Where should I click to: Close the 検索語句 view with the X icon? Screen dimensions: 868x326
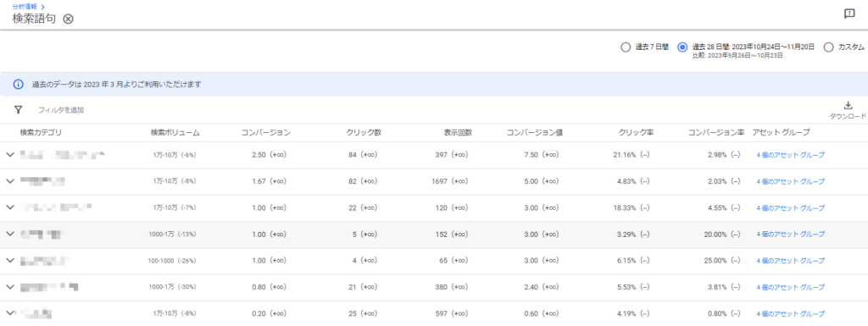68,19
